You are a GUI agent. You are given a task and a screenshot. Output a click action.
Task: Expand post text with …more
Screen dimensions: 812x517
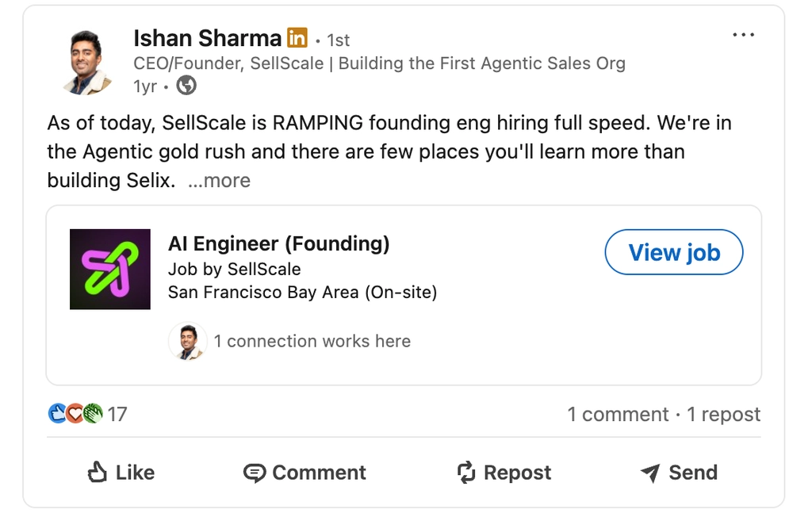(x=220, y=181)
